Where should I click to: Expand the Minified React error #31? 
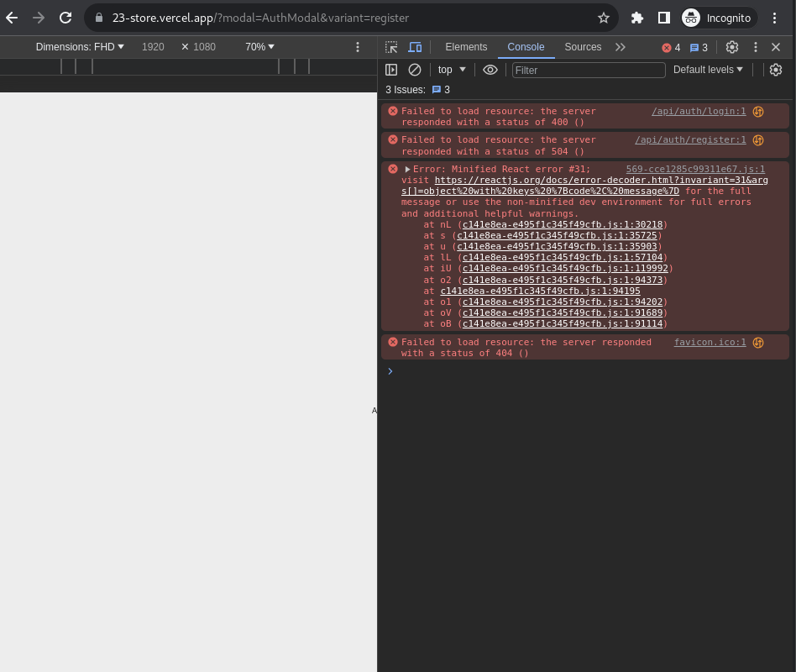tap(407, 169)
